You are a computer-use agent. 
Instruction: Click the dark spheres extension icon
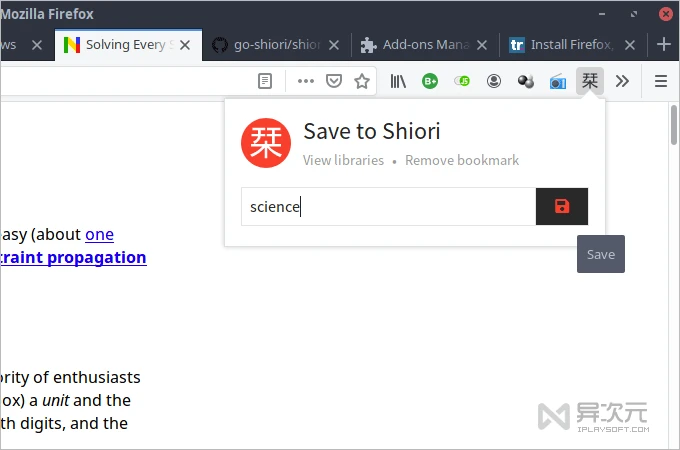coord(526,81)
